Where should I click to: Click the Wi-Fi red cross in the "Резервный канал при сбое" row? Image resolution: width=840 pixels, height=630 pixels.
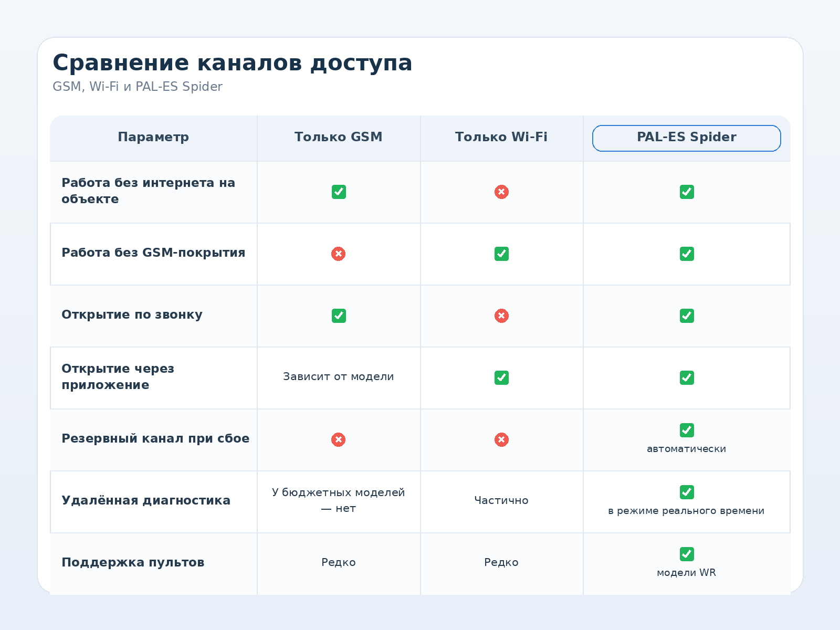tap(501, 439)
